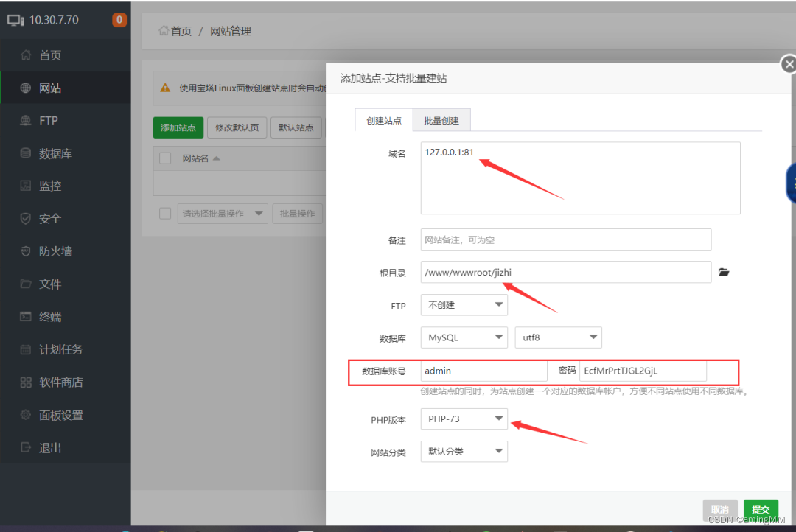Open the PHP-73 version dropdown
This screenshot has width=796, height=532.
click(464, 419)
